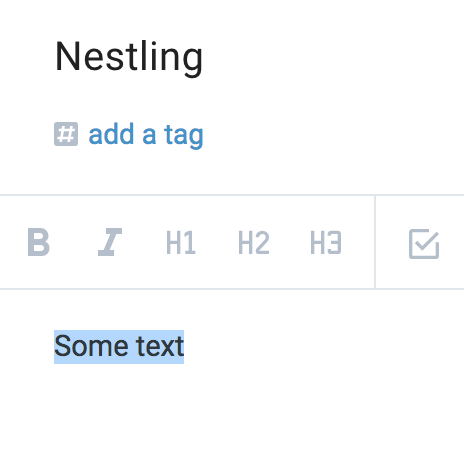Image resolution: width=464 pixels, height=460 pixels.
Task: Click the word 'add' in the tag link
Action: [111, 134]
